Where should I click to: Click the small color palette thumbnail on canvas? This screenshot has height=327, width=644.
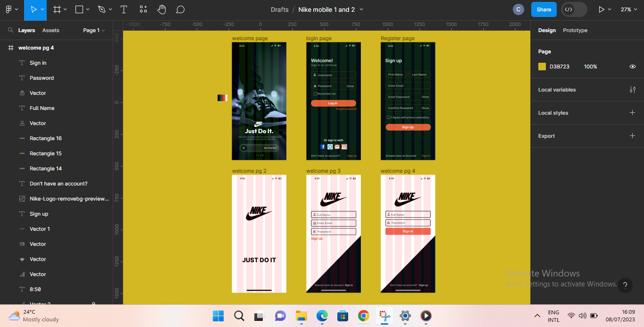pos(222,98)
